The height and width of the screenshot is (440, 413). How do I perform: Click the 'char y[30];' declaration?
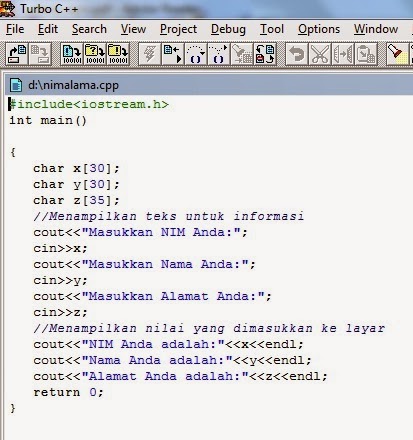tap(76, 184)
